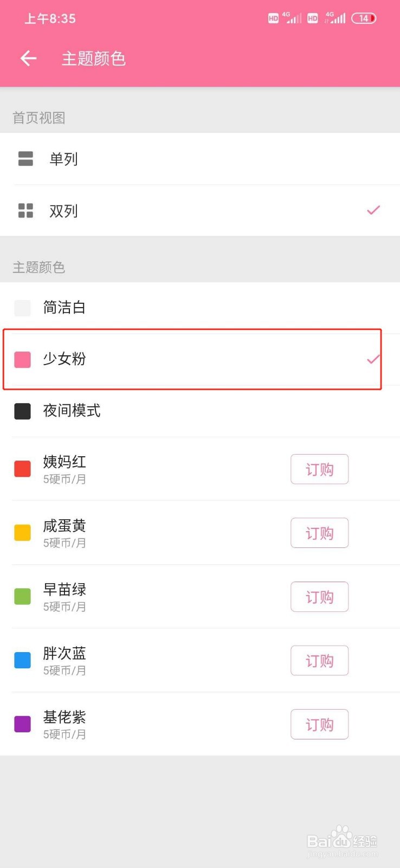Click the yellow 咸蛋黄 swatch

point(22,533)
